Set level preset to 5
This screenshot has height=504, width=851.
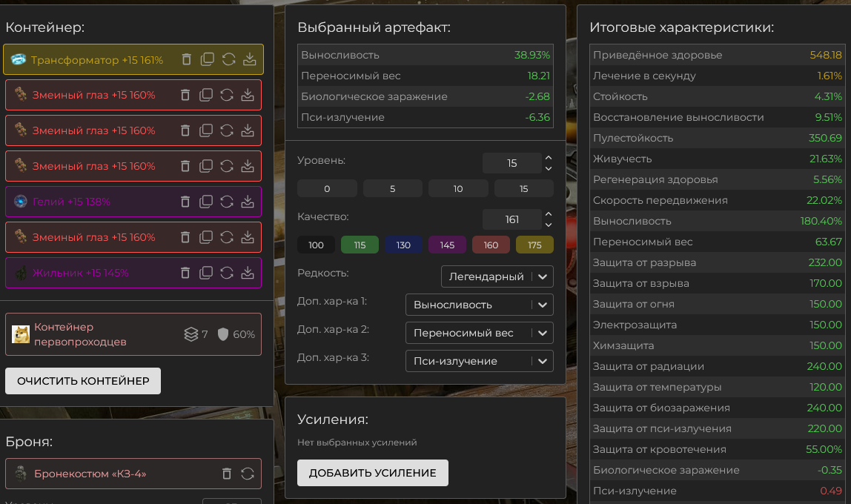(392, 188)
